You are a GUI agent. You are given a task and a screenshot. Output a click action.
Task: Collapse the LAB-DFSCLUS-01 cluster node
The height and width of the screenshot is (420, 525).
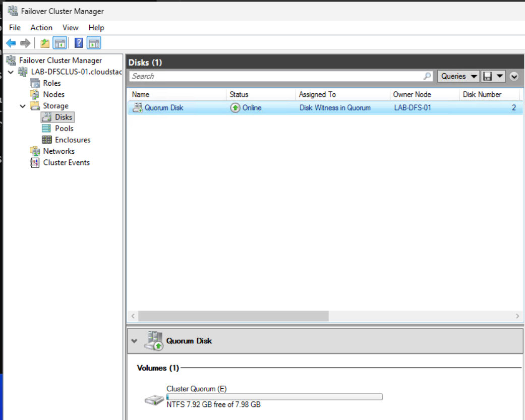point(11,72)
